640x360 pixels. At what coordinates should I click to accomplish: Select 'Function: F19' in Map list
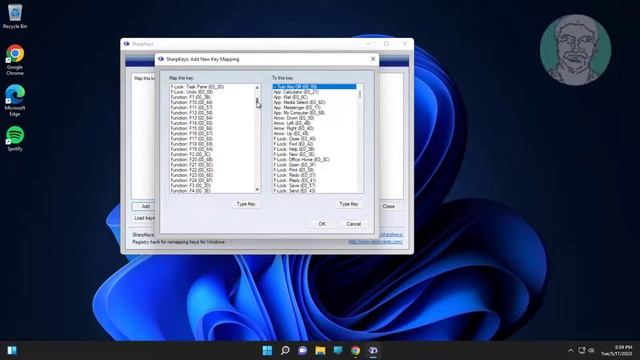(191, 149)
